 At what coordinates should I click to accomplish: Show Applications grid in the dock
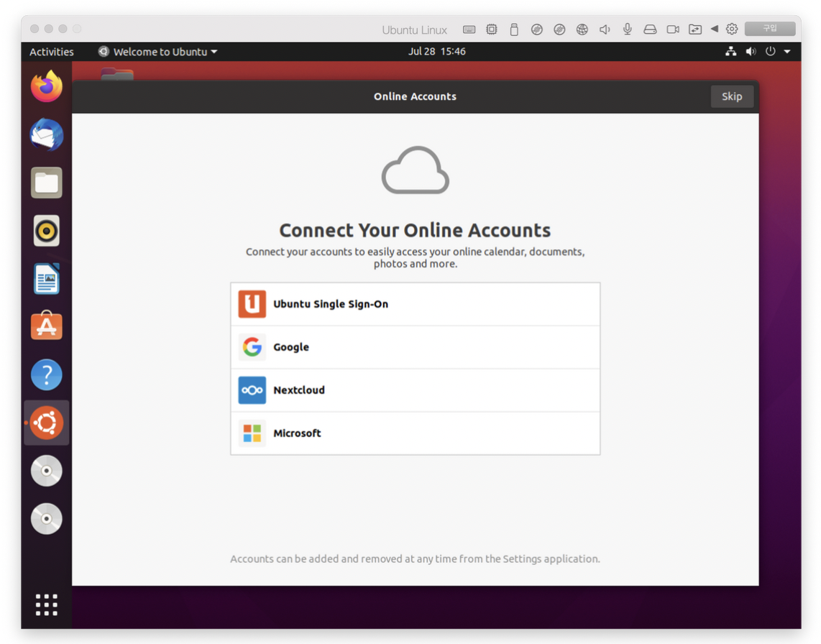tap(47, 604)
